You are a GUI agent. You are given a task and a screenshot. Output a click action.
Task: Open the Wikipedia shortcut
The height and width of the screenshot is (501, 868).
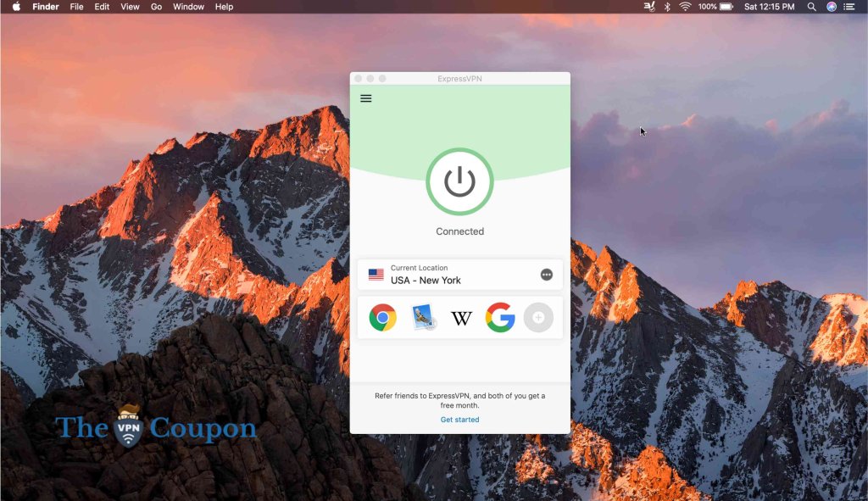coord(460,318)
